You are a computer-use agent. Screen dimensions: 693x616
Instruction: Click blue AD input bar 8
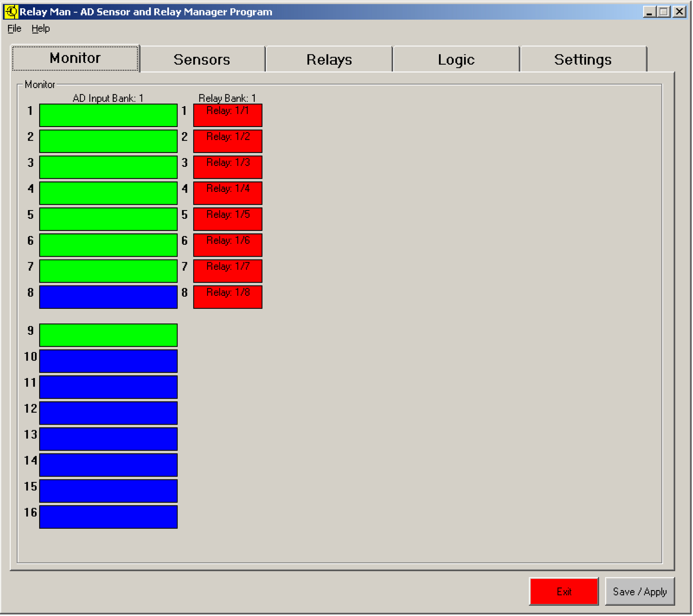click(x=108, y=297)
